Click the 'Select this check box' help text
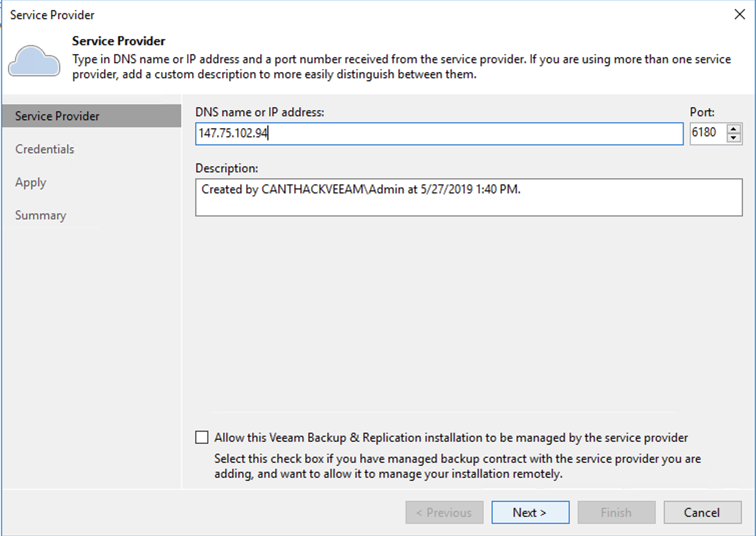 458,466
